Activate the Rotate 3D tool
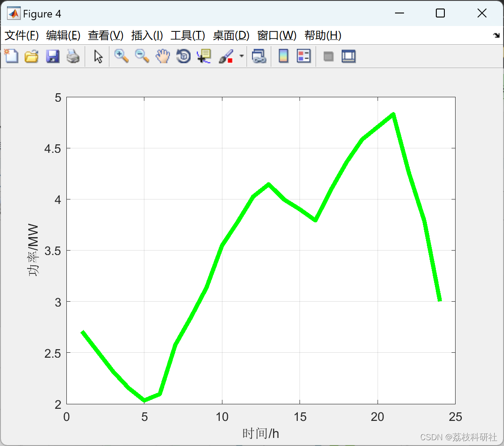This screenshot has width=504, height=446. pos(183,56)
